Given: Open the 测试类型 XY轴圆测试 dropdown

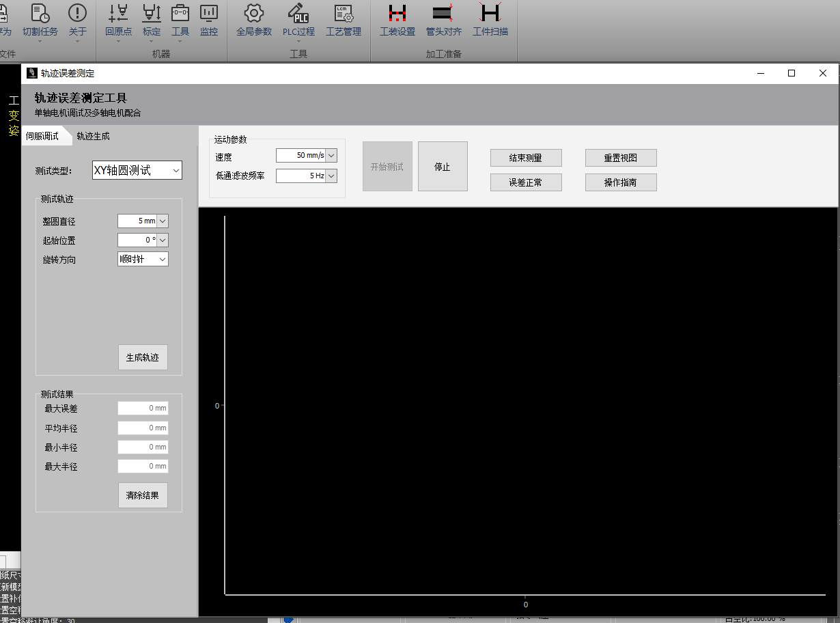Looking at the screenshot, I should (x=137, y=170).
